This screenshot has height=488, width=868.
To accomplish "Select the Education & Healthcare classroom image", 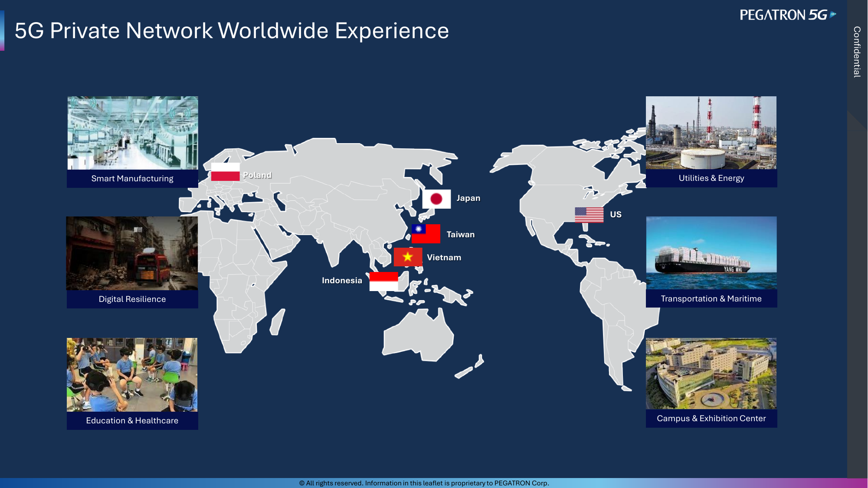I will coord(132,375).
